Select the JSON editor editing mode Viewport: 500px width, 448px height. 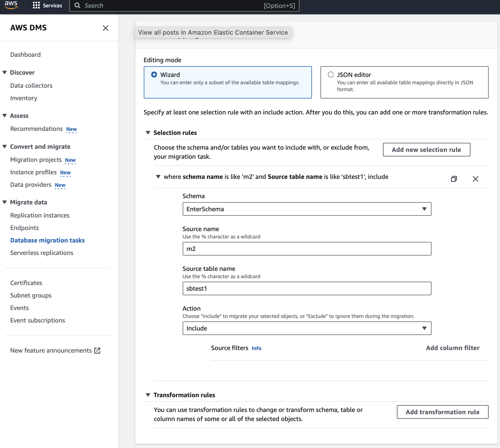405,82
